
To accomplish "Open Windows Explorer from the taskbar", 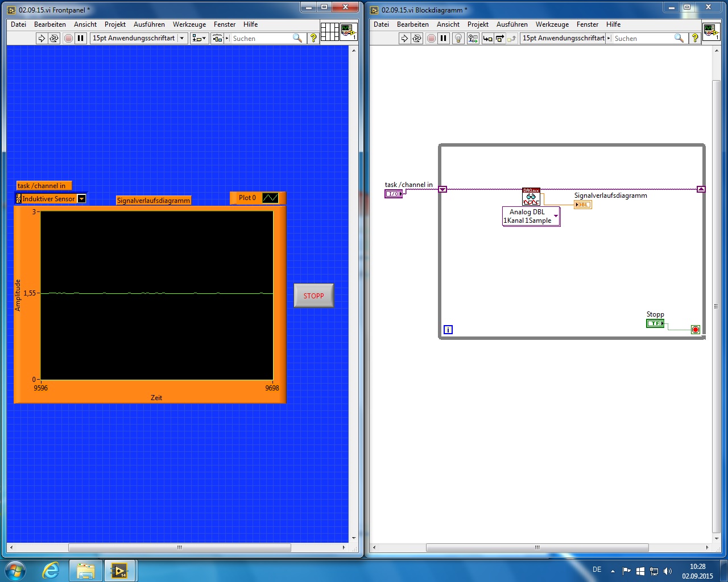I will coord(86,571).
